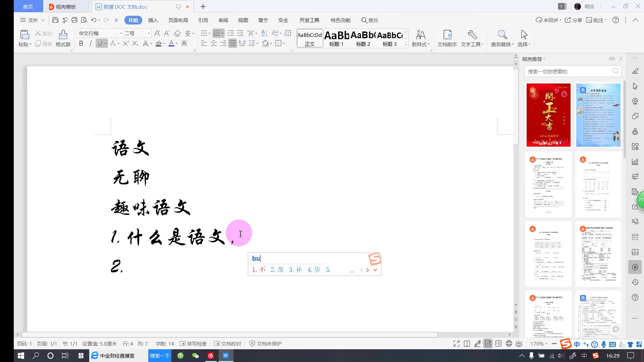The height and width of the screenshot is (362, 644).
Task: Apply the 标题 1 heading style
Action: pyautogui.click(x=336, y=38)
